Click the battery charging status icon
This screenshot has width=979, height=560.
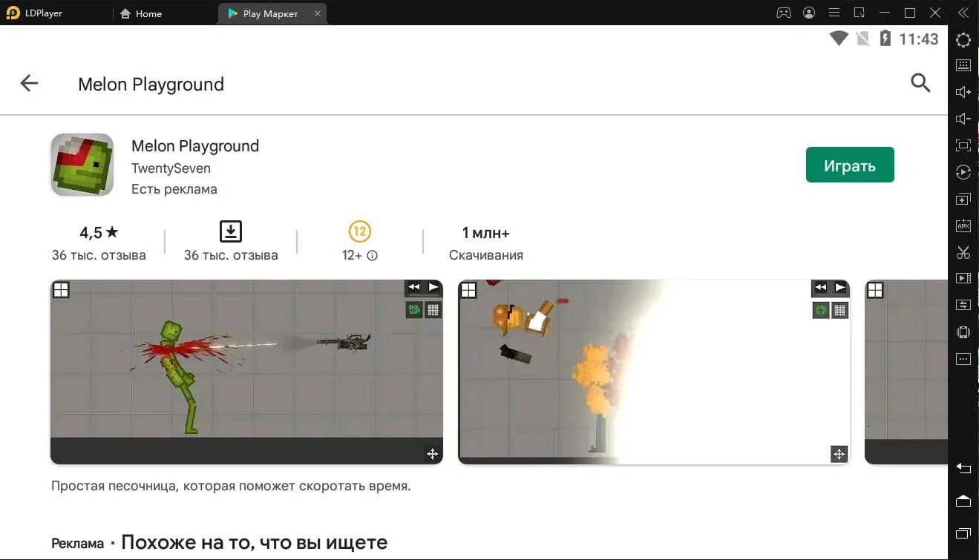(x=885, y=39)
